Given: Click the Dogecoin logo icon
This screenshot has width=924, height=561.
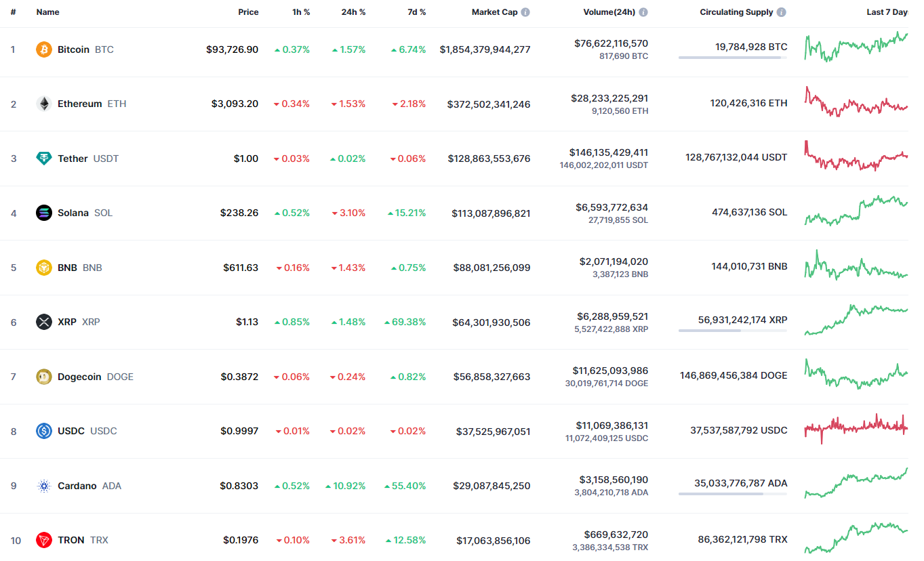Looking at the screenshot, I should [44, 377].
